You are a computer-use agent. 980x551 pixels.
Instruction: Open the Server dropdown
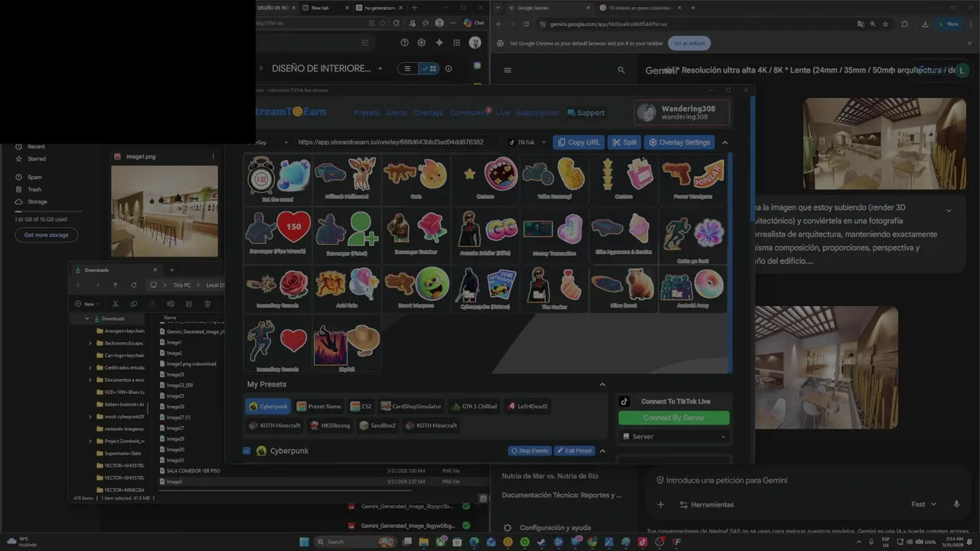click(674, 436)
